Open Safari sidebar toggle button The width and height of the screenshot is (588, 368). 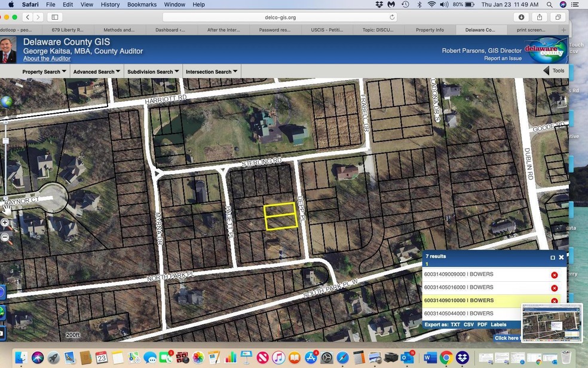point(55,17)
